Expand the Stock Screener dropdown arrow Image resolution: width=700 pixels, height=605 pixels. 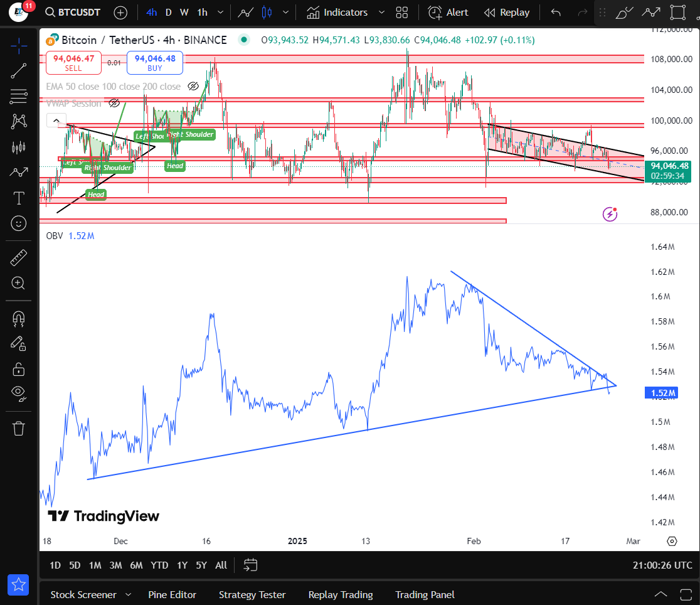pyautogui.click(x=128, y=595)
